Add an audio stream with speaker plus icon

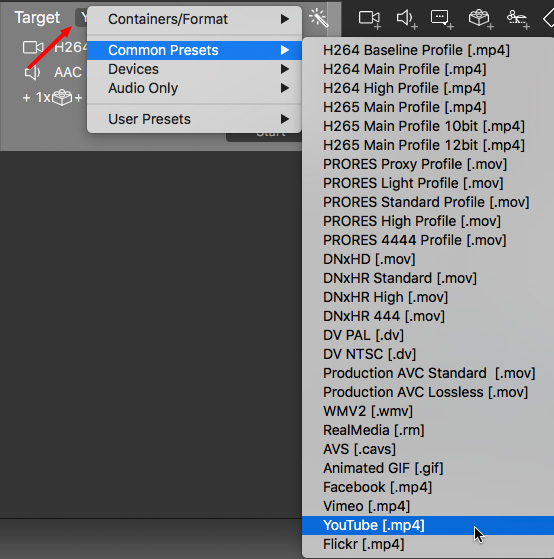[407, 19]
